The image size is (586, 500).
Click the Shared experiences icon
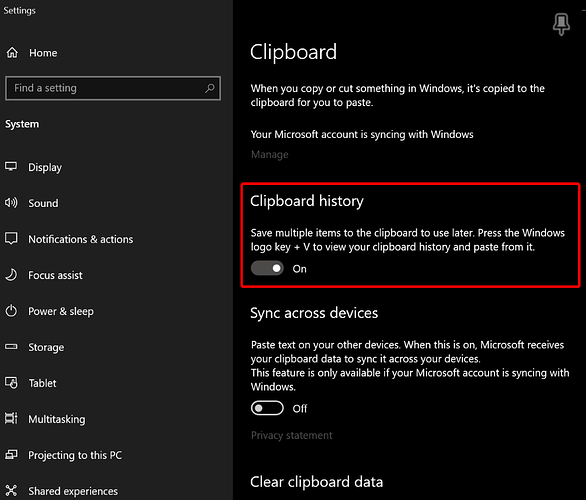11,490
